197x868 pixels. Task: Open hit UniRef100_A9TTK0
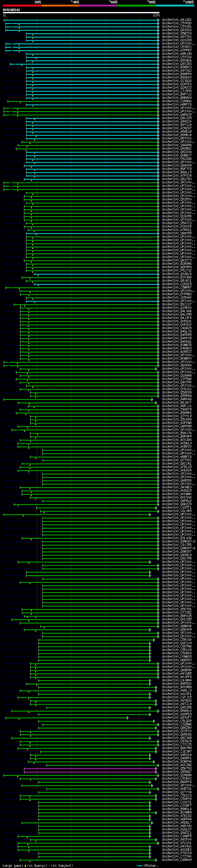click(177, 37)
